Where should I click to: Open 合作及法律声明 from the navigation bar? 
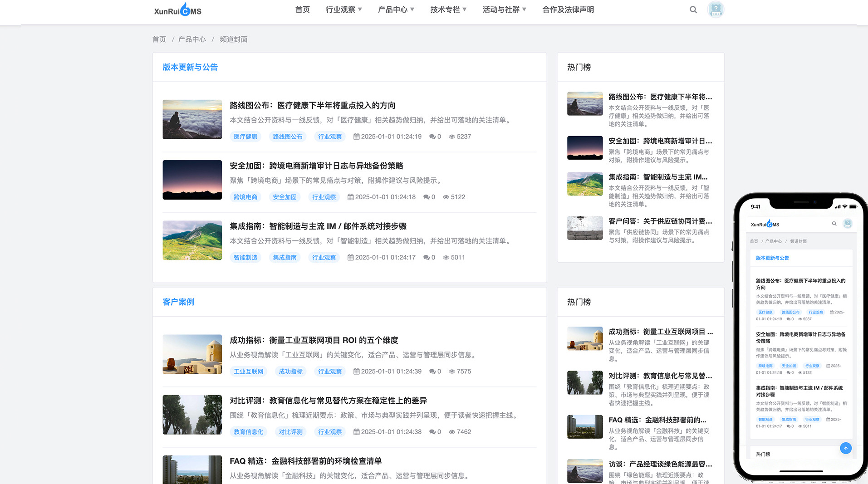coord(568,9)
